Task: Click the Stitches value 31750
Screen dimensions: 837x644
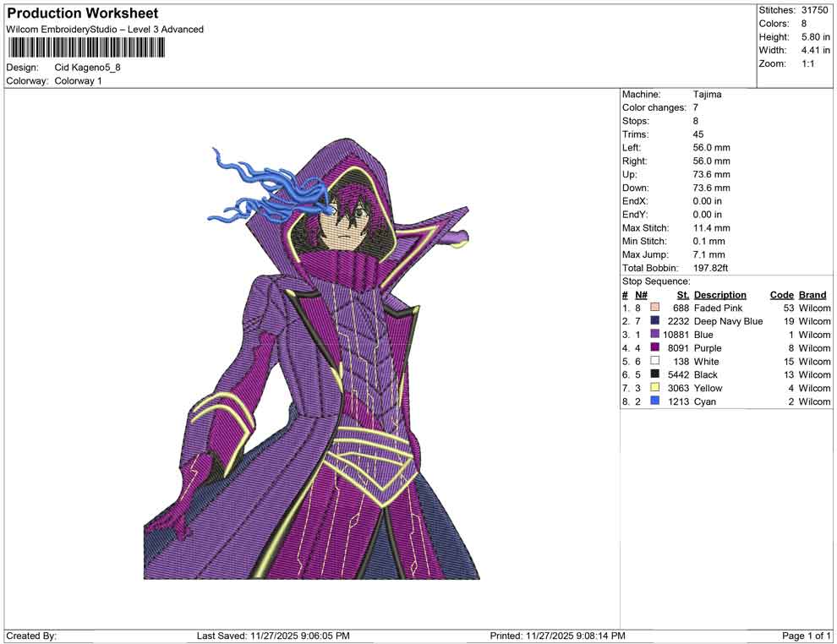Action: tap(814, 10)
